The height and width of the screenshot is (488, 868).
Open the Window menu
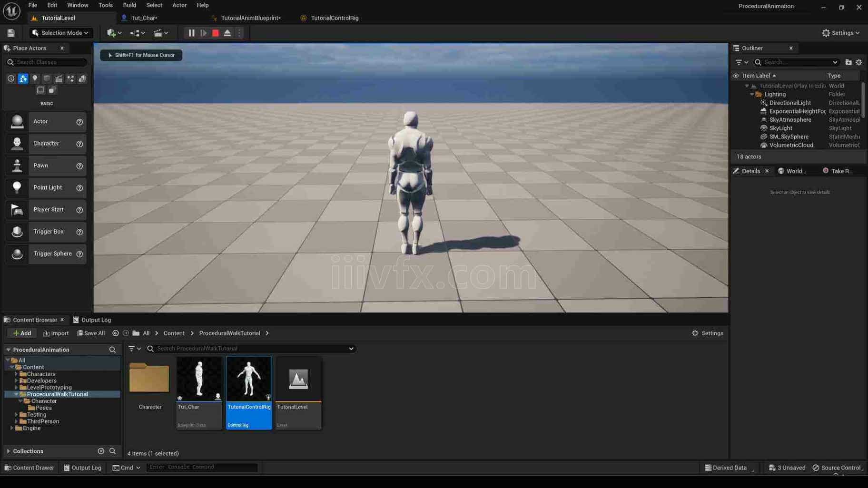pos(78,5)
